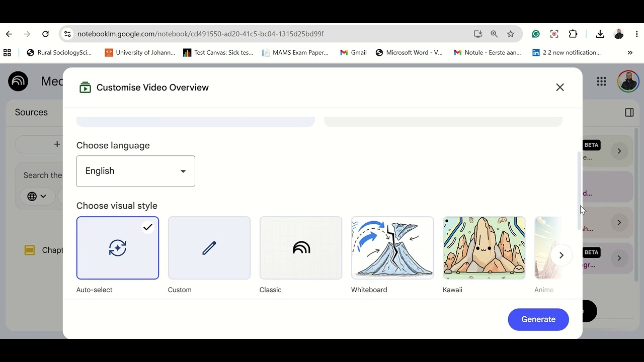Click the NotebookLM logo

18,81
